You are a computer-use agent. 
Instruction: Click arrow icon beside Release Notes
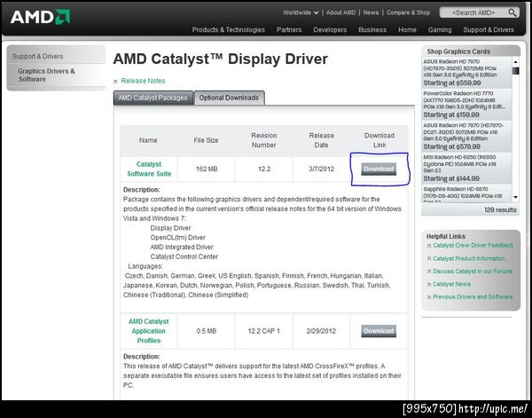click(115, 81)
